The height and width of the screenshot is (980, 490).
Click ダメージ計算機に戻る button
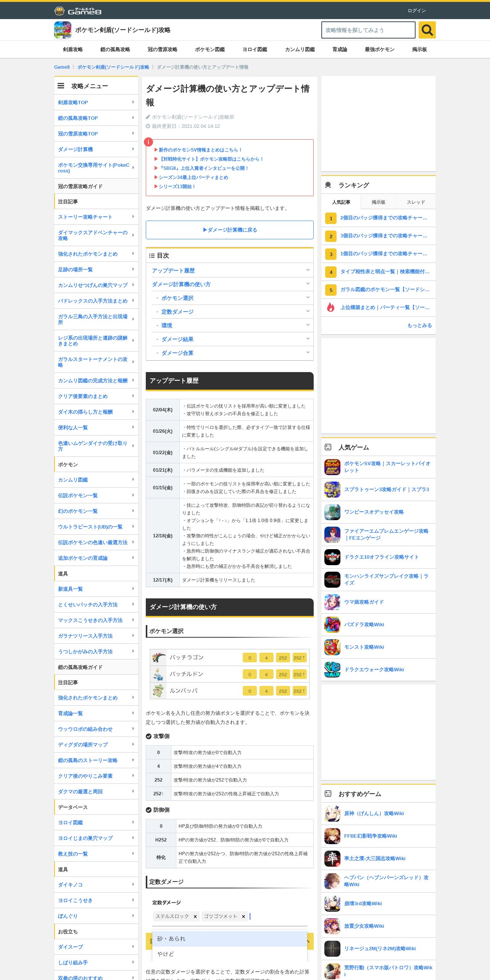230,230
